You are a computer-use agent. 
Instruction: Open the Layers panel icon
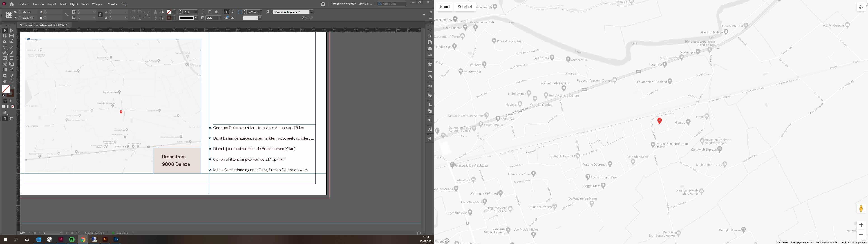[430, 64]
